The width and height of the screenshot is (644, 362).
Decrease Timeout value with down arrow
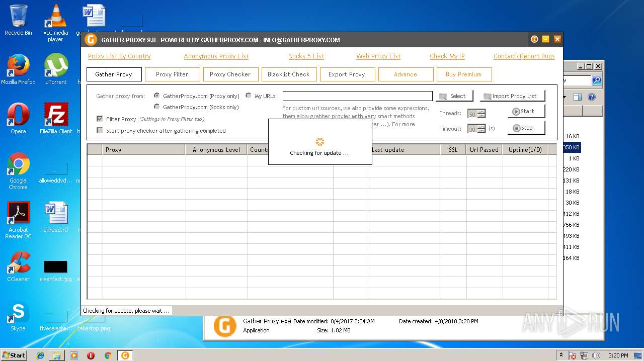point(481,131)
